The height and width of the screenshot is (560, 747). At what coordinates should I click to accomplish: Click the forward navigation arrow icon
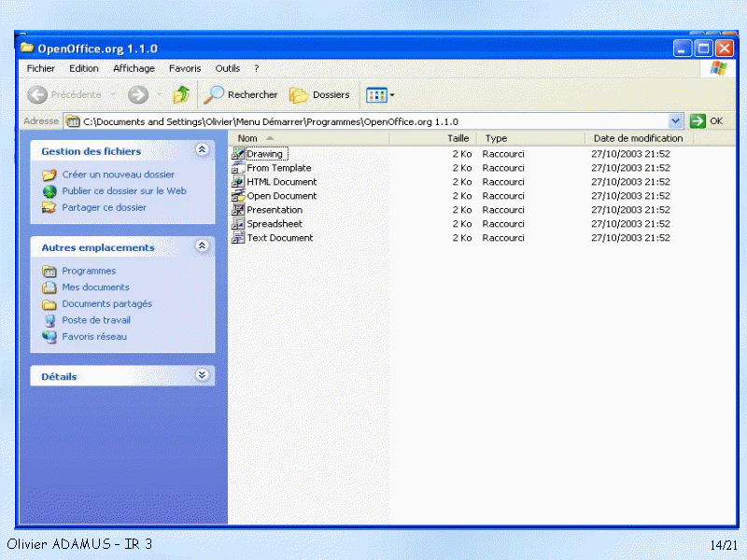(138, 95)
